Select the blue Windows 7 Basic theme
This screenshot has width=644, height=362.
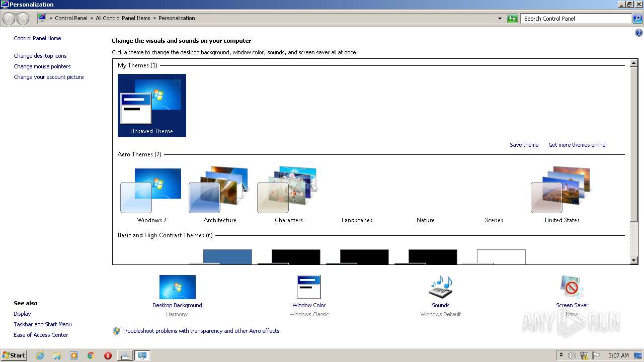220,257
